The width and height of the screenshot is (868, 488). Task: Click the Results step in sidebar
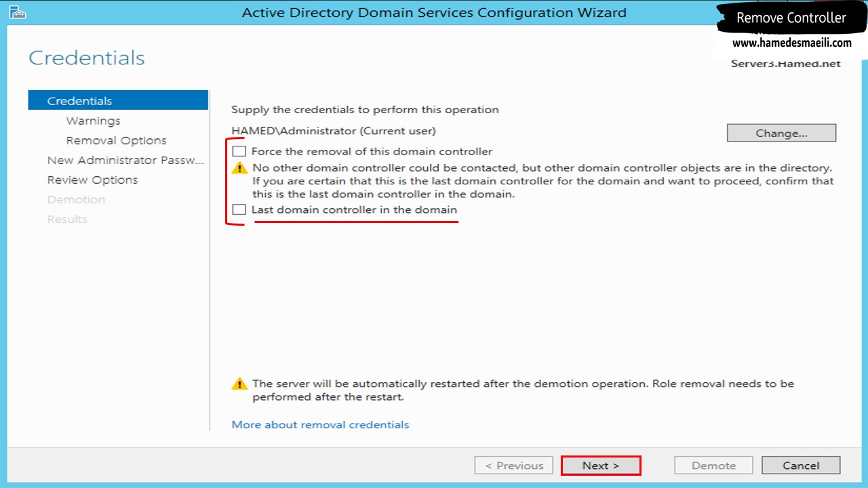67,219
